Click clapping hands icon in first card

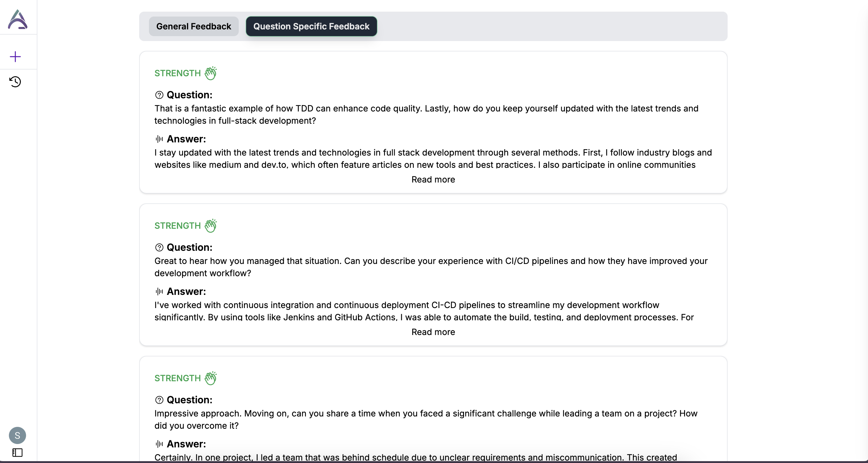coord(211,73)
